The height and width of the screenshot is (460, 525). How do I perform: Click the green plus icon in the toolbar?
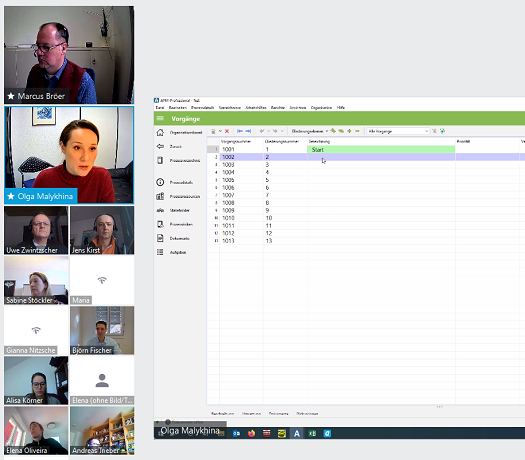coord(349,131)
